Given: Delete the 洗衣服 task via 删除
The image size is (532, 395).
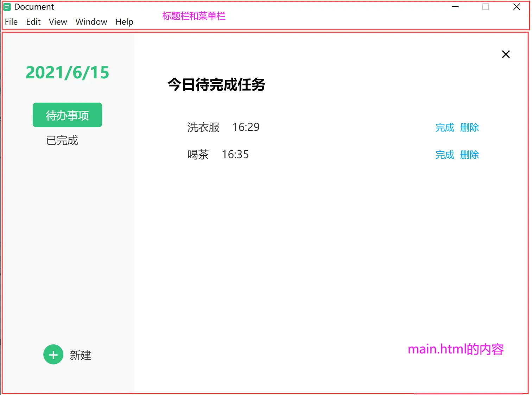Looking at the screenshot, I should pyautogui.click(x=469, y=128).
